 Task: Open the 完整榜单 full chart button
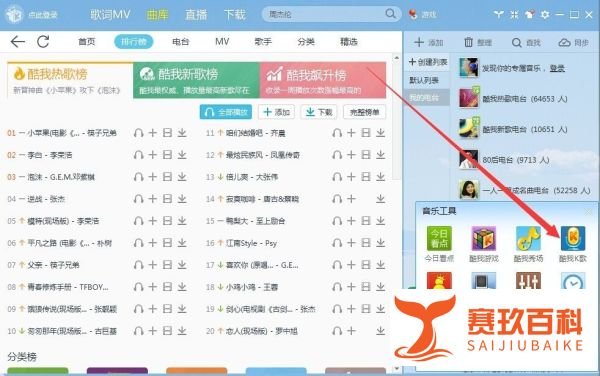point(364,112)
